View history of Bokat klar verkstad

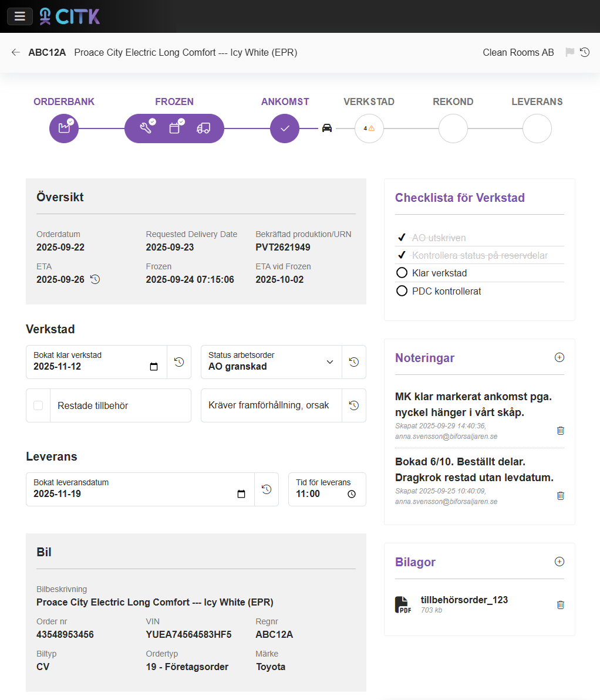click(179, 362)
